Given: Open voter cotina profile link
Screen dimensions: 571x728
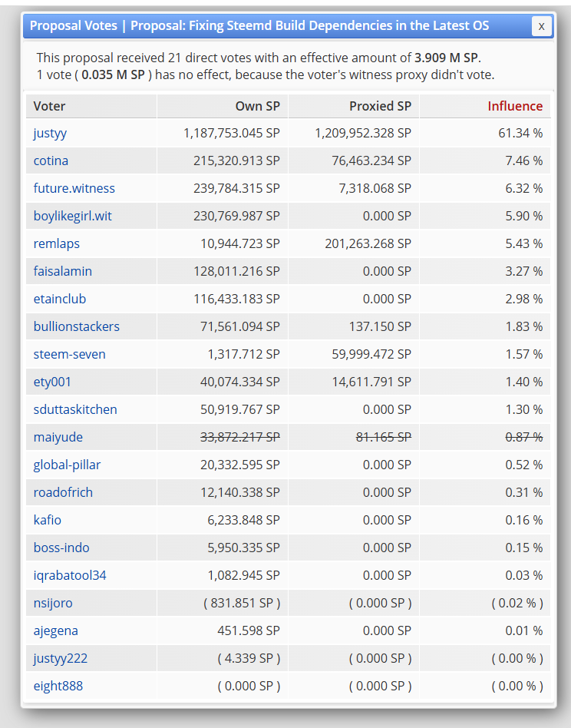Looking at the screenshot, I should pyautogui.click(x=51, y=160).
